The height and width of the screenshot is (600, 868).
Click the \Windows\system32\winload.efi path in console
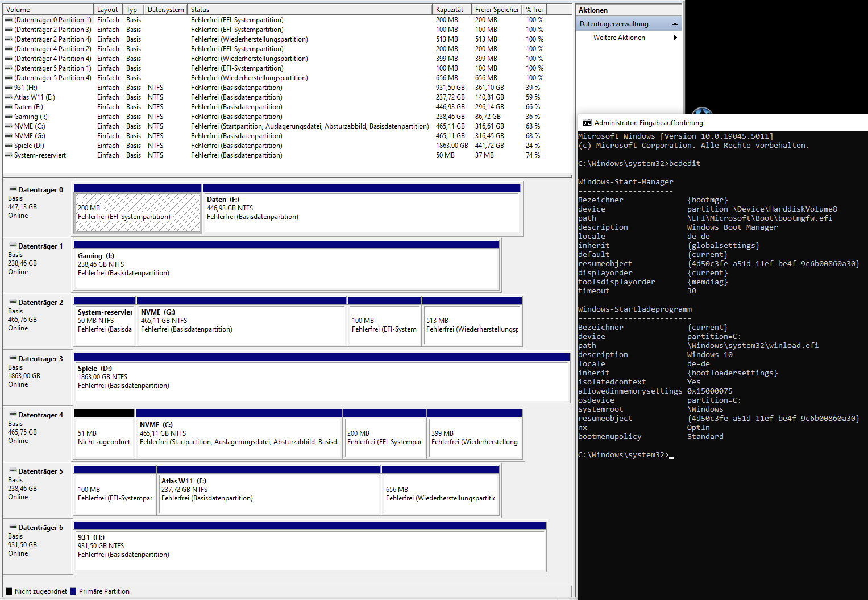[753, 346]
